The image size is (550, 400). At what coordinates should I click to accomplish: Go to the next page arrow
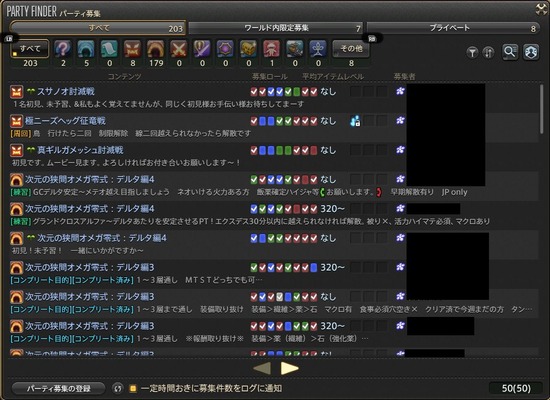[x=289, y=368]
